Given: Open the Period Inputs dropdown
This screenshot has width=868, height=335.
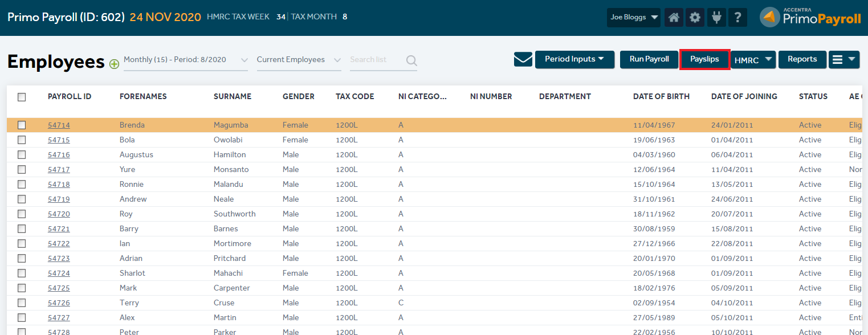Looking at the screenshot, I should pos(574,59).
